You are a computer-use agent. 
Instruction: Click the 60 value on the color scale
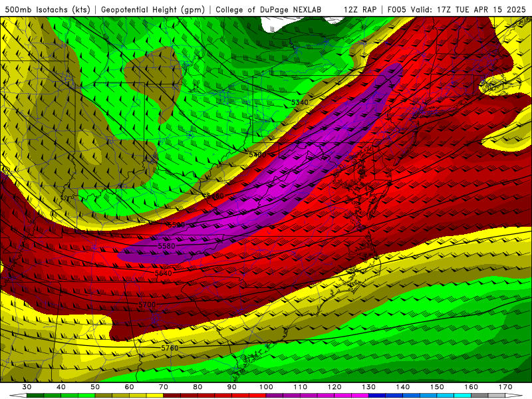(129, 387)
